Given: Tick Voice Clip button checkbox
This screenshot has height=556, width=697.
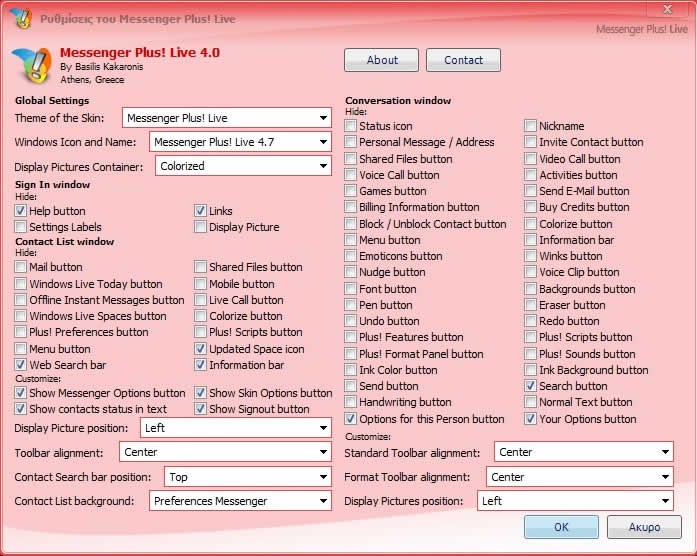Looking at the screenshot, I should [x=530, y=272].
